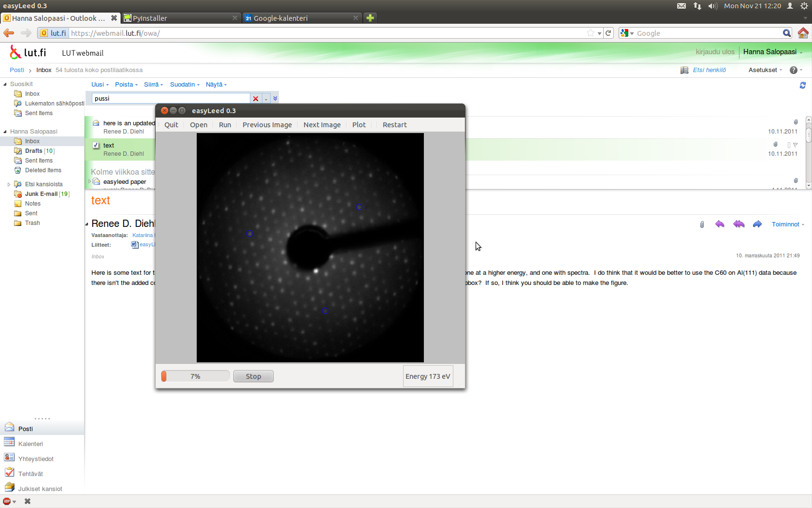Toggle checkbox on the 'text' message
Screen dimensions: 812x508
point(96,145)
